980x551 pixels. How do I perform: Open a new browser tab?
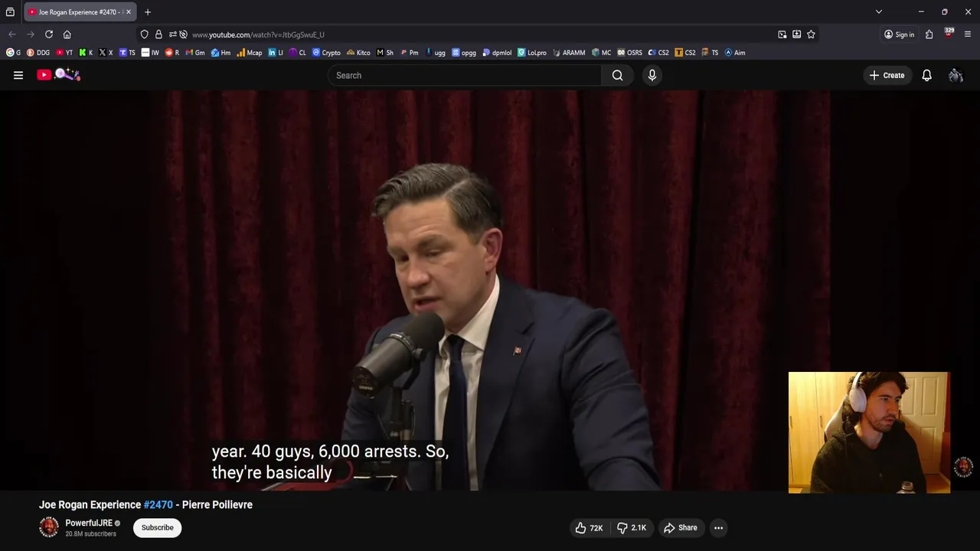coord(148,12)
